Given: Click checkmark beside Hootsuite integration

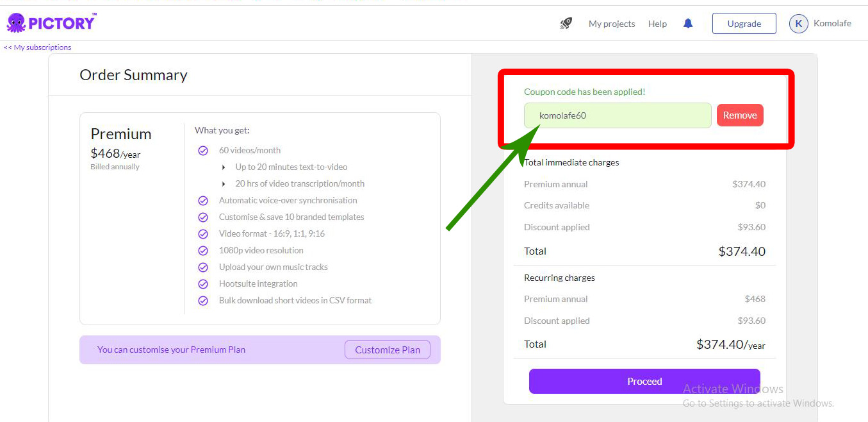Looking at the screenshot, I should point(203,284).
